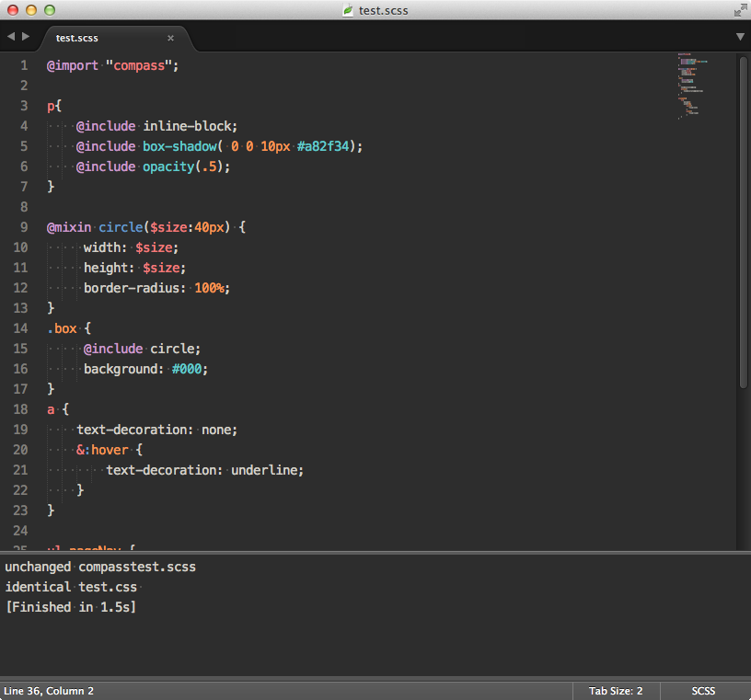Open the SCSS syntax selector
Image resolution: width=751 pixels, height=700 pixels.
pos(703,691)
